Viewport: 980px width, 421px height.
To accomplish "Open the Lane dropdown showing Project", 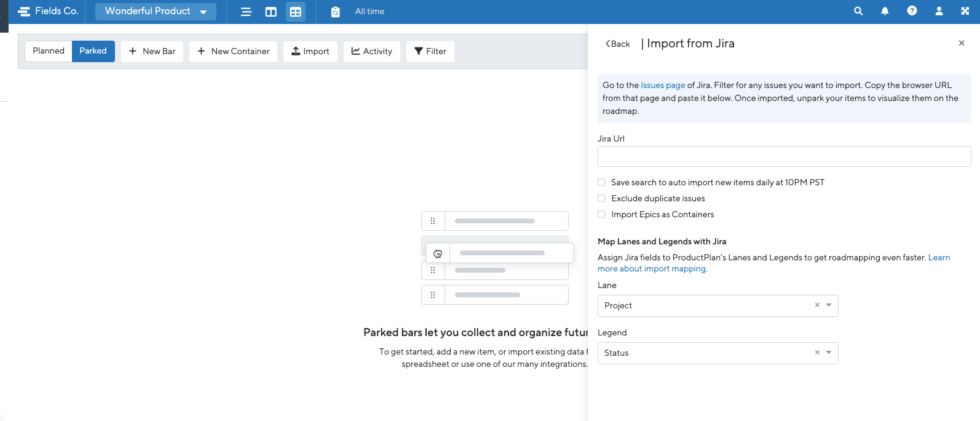I will tap(717, 306).
